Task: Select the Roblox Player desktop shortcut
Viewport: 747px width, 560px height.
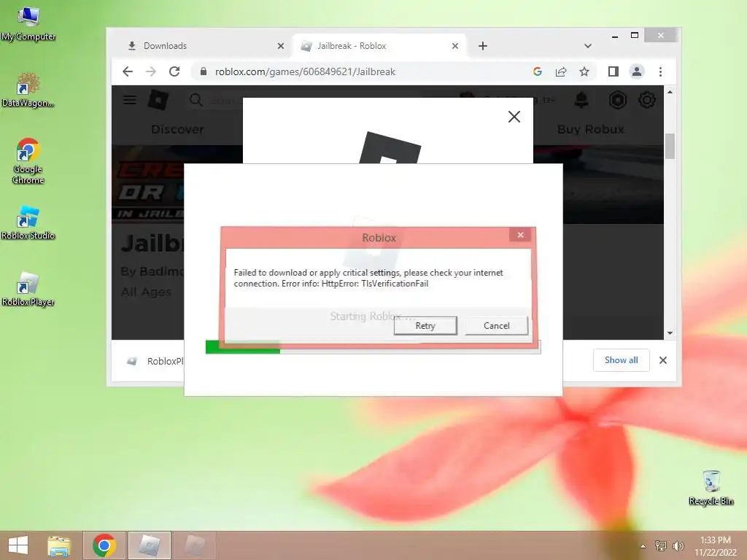Action: pyautogui.click(x=28, y=289)
